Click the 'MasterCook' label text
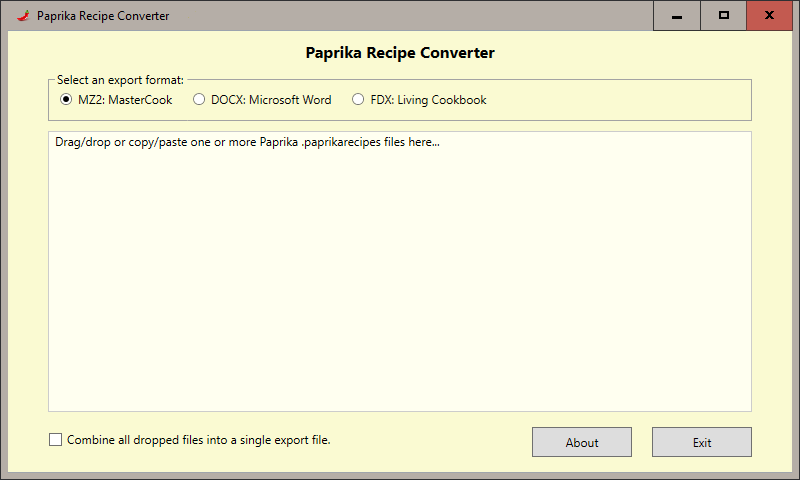The width and height of the screenshot is (800, 480). (x=139, y=100)
